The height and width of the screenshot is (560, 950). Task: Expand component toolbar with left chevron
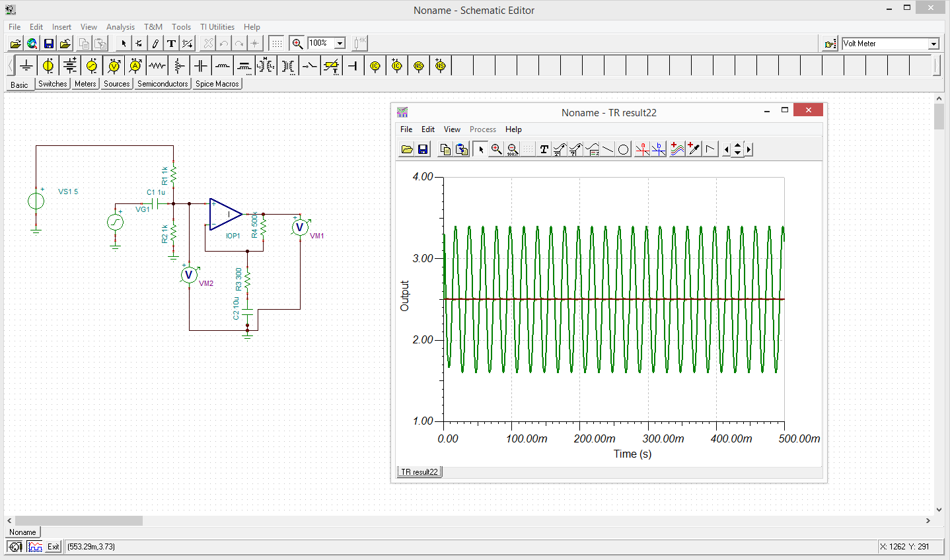(x=10, y=65)
